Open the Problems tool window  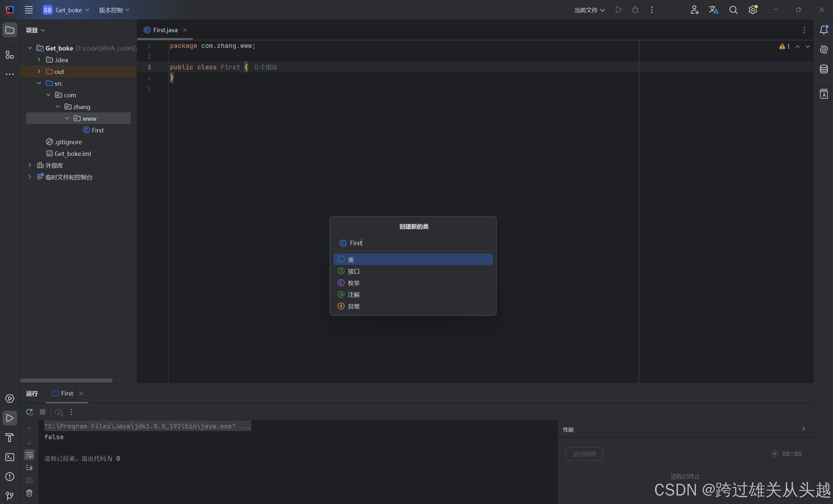click(10, 477)
